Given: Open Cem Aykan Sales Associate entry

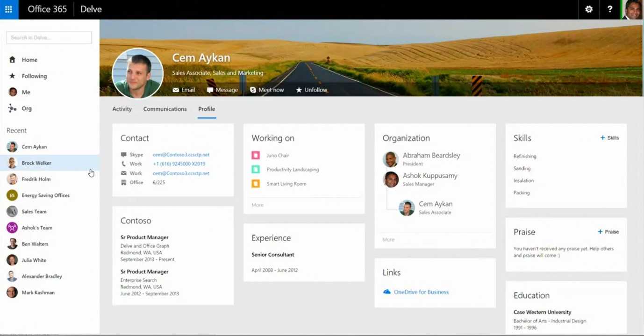Looking at the screenshot, I should [436, 208].
